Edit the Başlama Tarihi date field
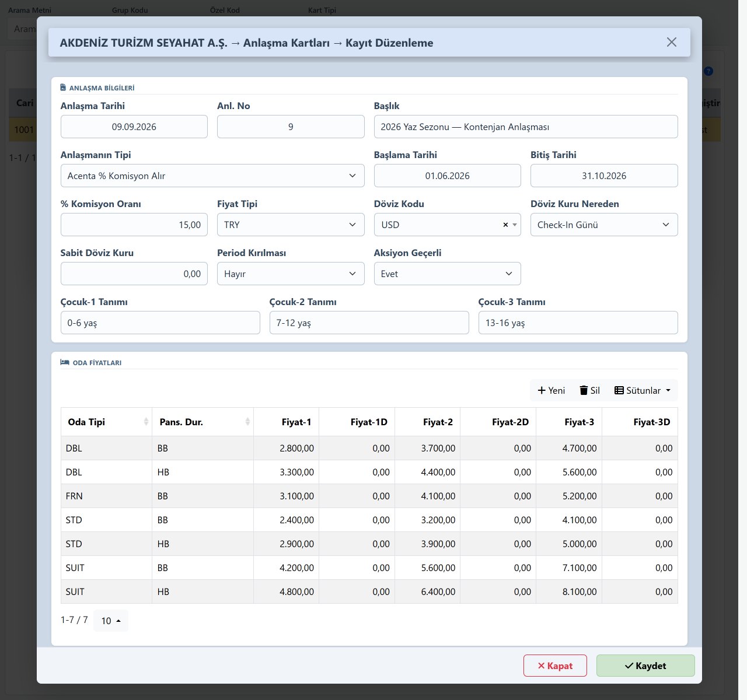The image size is (747, 700). tap(447, 176)
